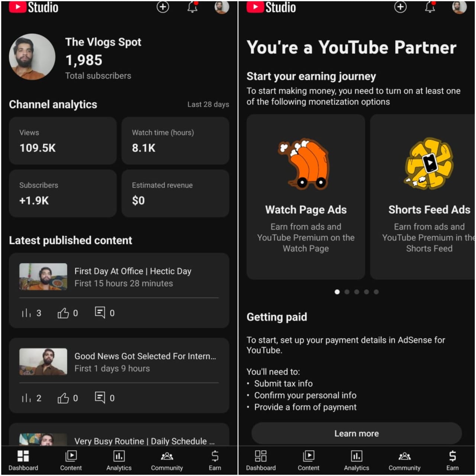Open 'First Day At Office | Hectic Day' title
The width and height of the screenshot is (476, 476).
pos(133,271)
